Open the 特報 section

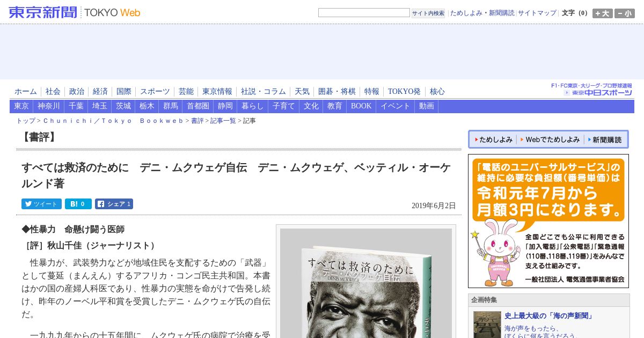(x=372, y=92)
